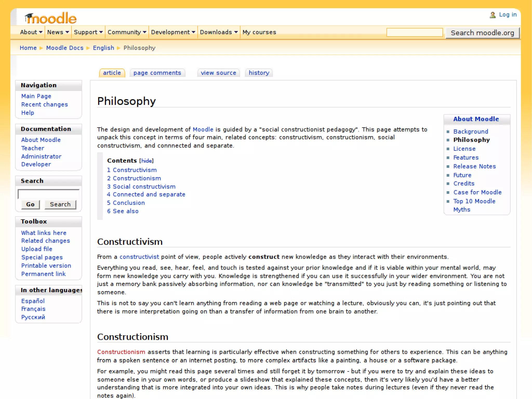Open Permanent link
The height and width of the screenshot is (399, 532).
(43, 274)
